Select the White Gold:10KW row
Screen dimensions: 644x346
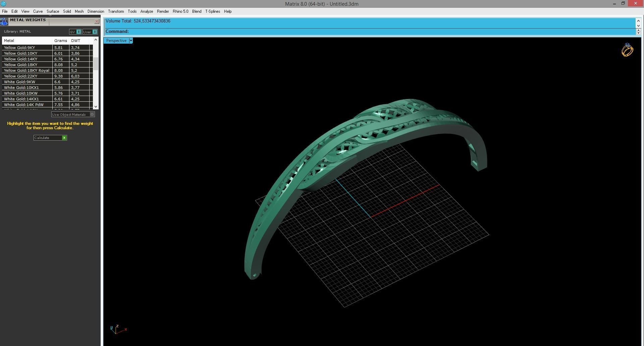click(x=47, y=93)
